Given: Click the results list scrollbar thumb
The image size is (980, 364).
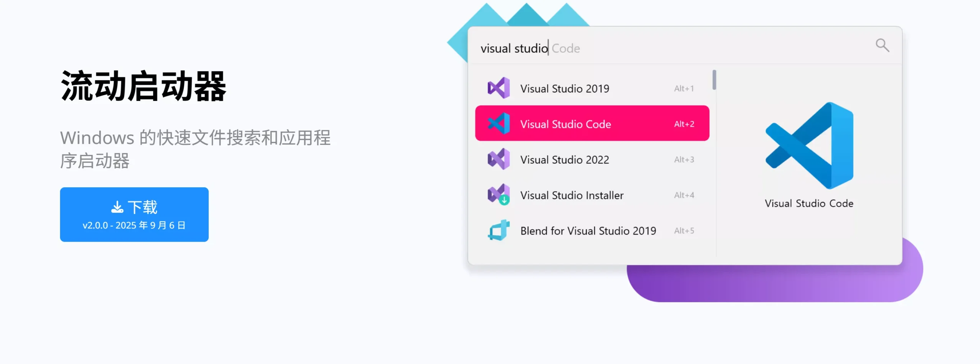Looking at the screenshot, I should pyautogui.click(x=714, y=80).
